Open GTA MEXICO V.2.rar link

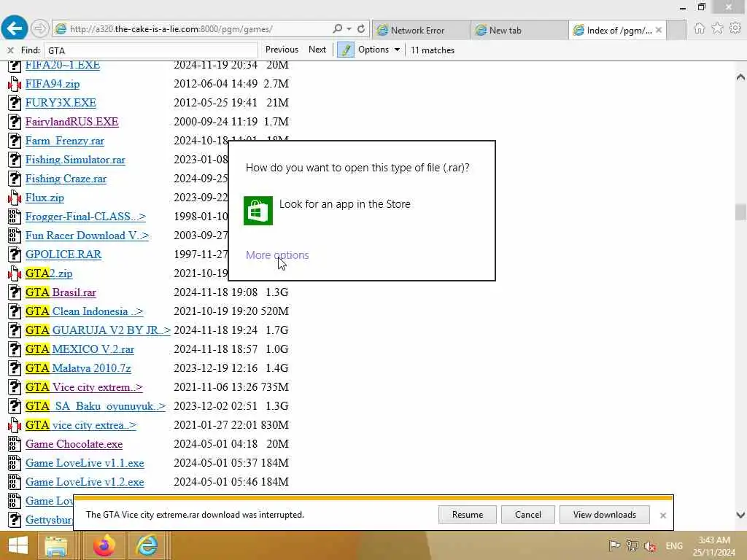click(x=80, y=349)
